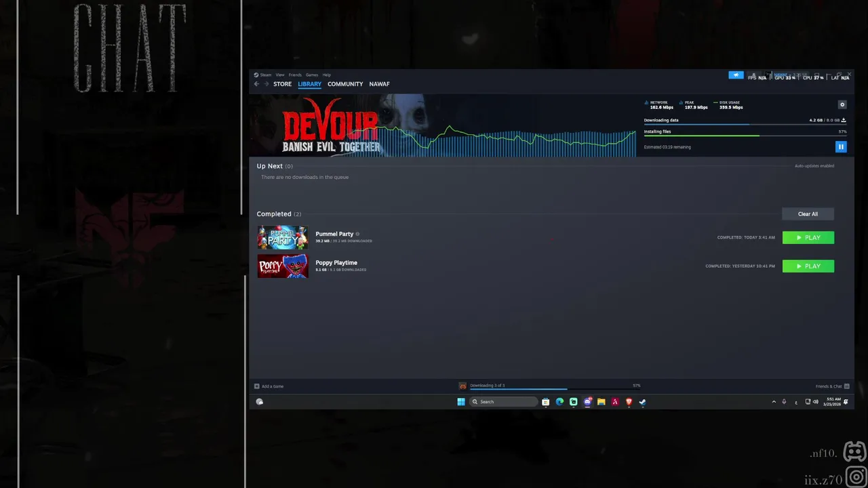Open File Explorer from the taskbar

coord(601,402)
